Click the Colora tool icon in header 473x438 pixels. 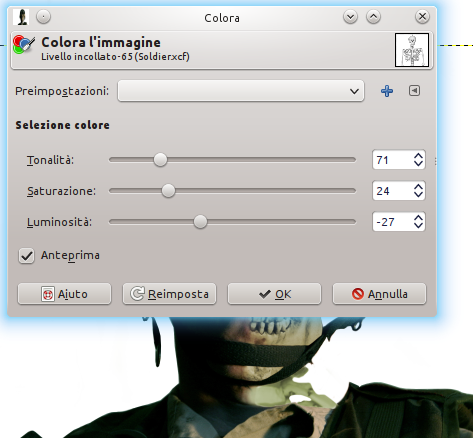[x=23, y=45]
